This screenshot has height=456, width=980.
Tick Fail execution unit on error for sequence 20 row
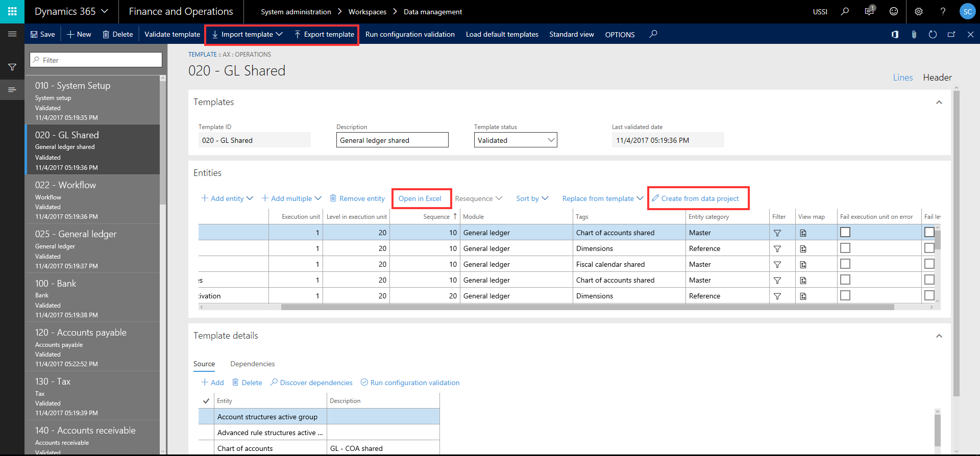click(845, 295)
